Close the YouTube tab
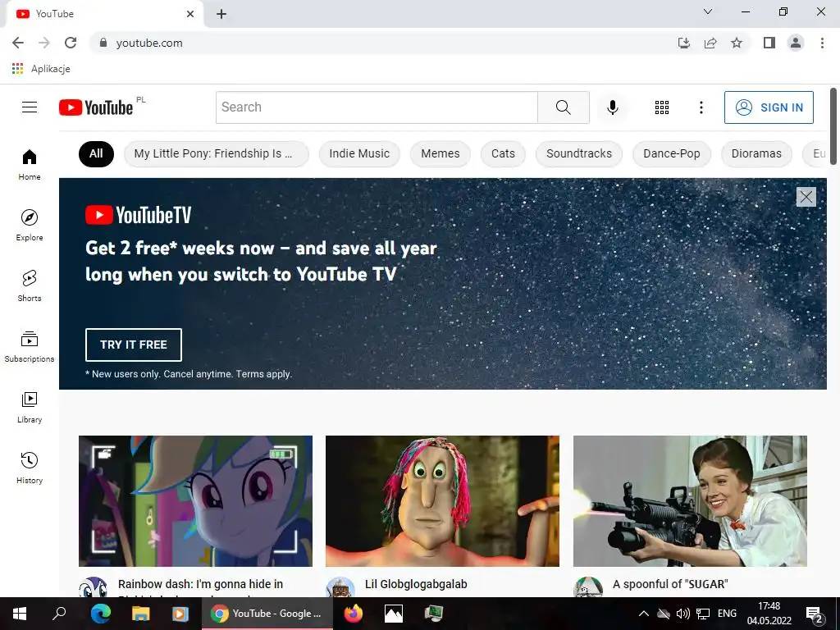 coord(190,14)
